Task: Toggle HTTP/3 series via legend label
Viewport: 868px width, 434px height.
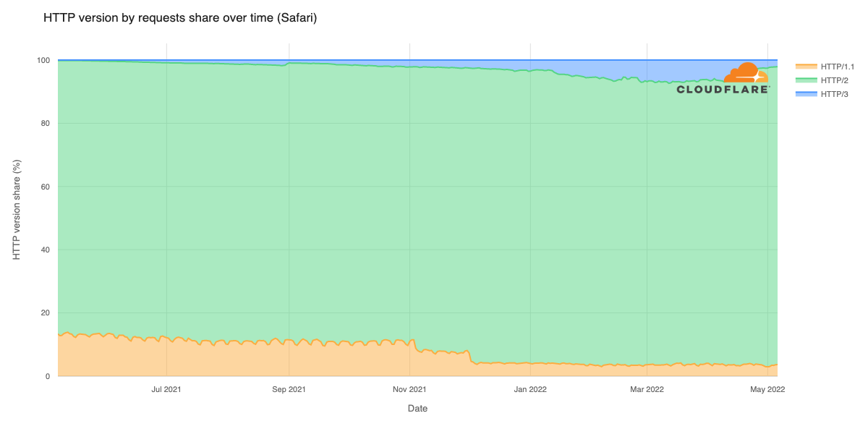Action: (833, 94)
